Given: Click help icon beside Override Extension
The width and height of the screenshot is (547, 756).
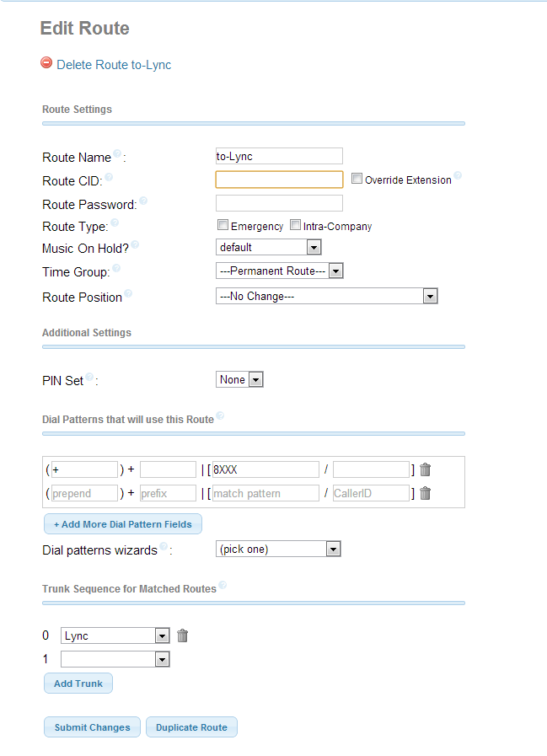Looking at the screenshot, I should (x=458, y=176).
